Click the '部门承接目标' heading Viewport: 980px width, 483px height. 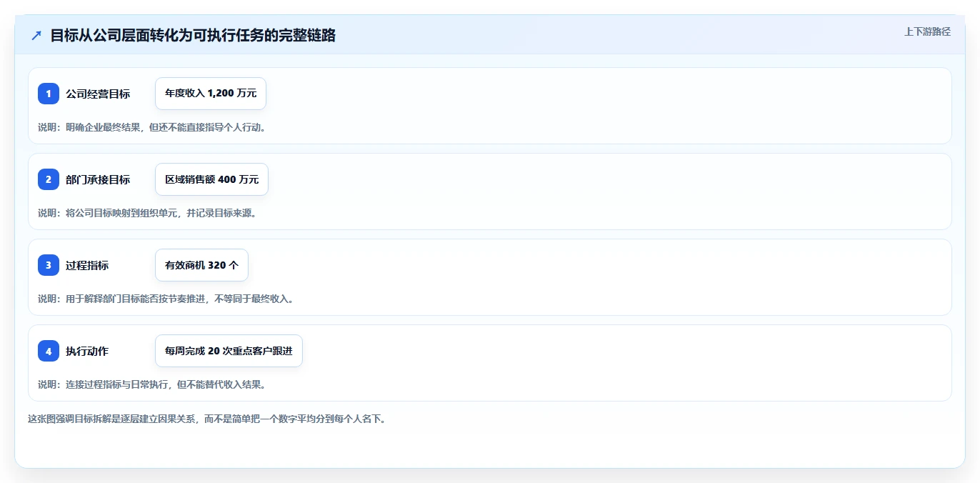[x=98, y=179]
